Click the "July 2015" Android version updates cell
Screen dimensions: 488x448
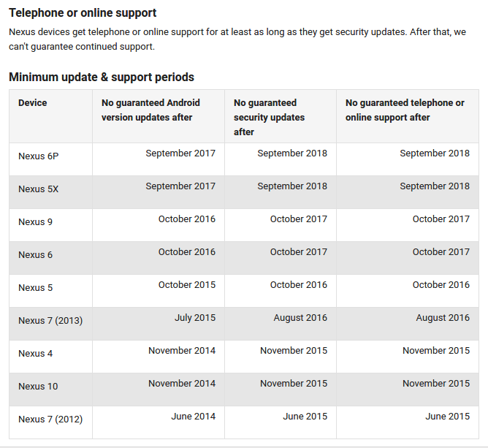coord(195,318)
